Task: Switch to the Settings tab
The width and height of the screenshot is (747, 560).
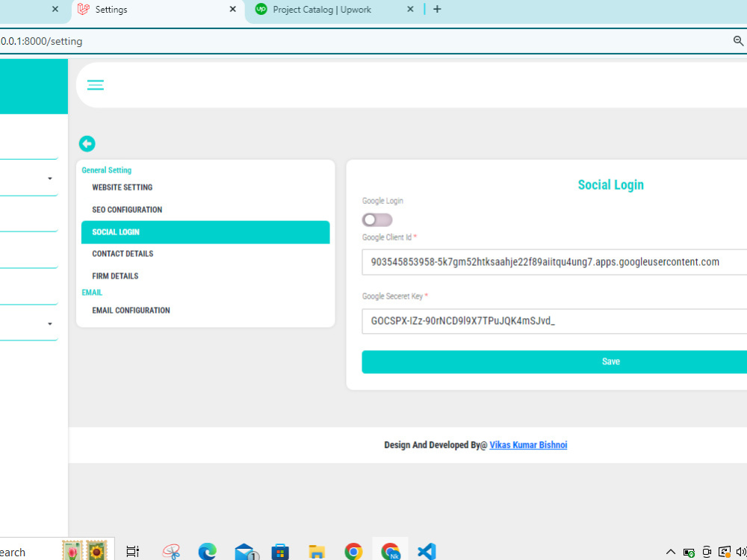Action: (157, 10)
